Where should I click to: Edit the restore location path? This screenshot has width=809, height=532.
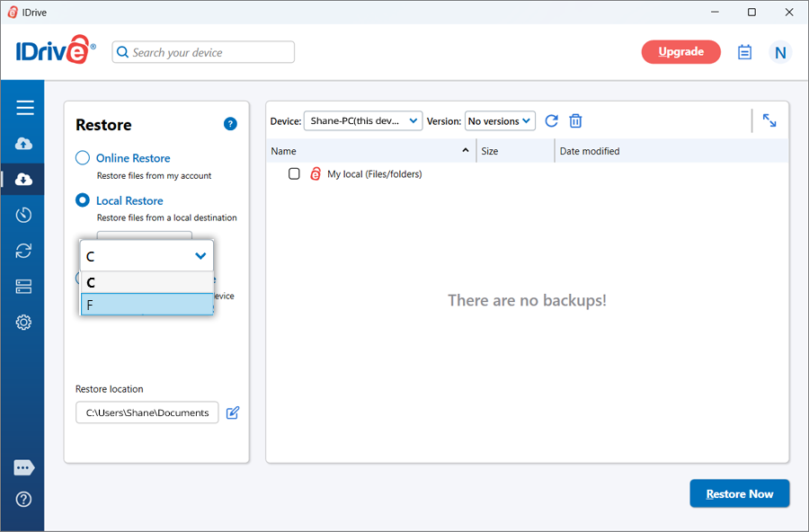[233, 412]
